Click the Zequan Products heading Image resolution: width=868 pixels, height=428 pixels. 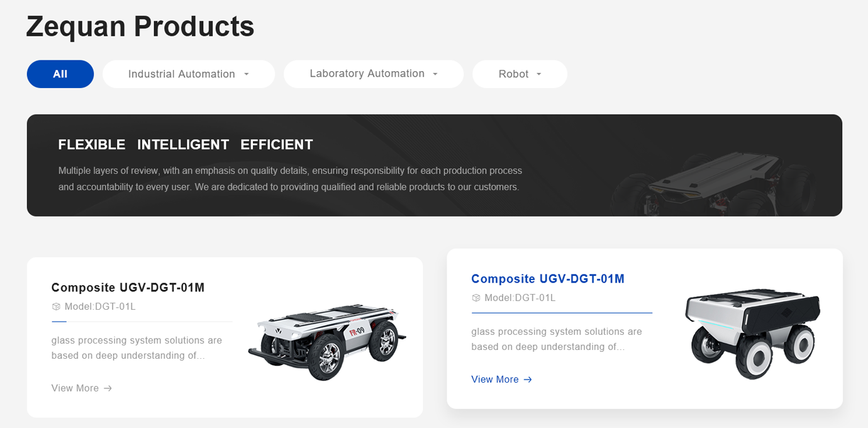pyautogui.click(x=140, y=26)
